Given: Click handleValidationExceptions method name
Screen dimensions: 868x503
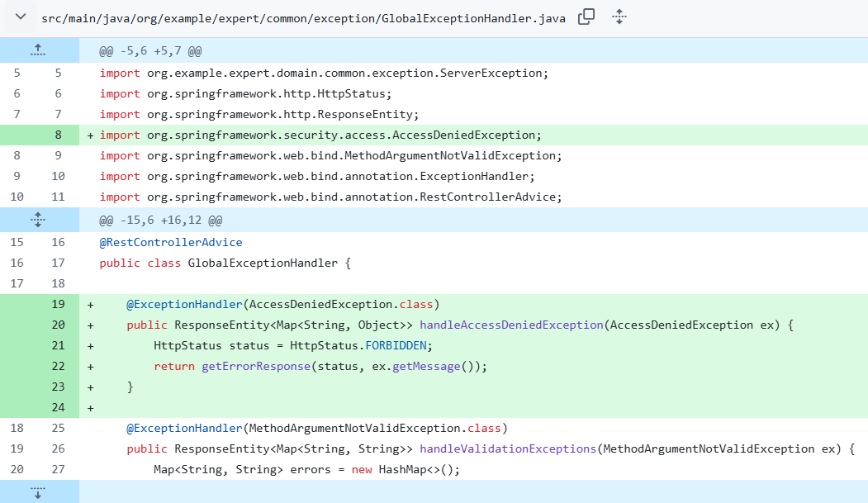Looking at the screenshot, I should coord(508,448).
